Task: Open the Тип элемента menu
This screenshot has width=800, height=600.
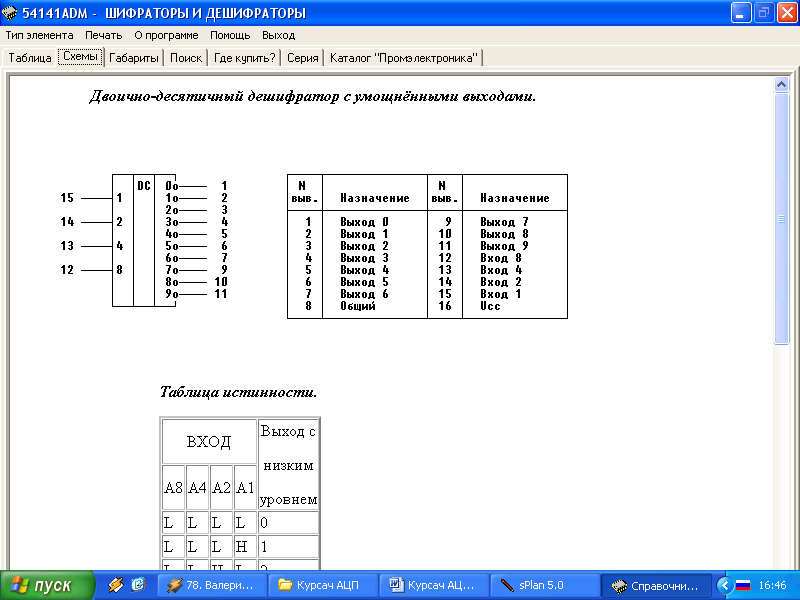Action: click(39, 35)
